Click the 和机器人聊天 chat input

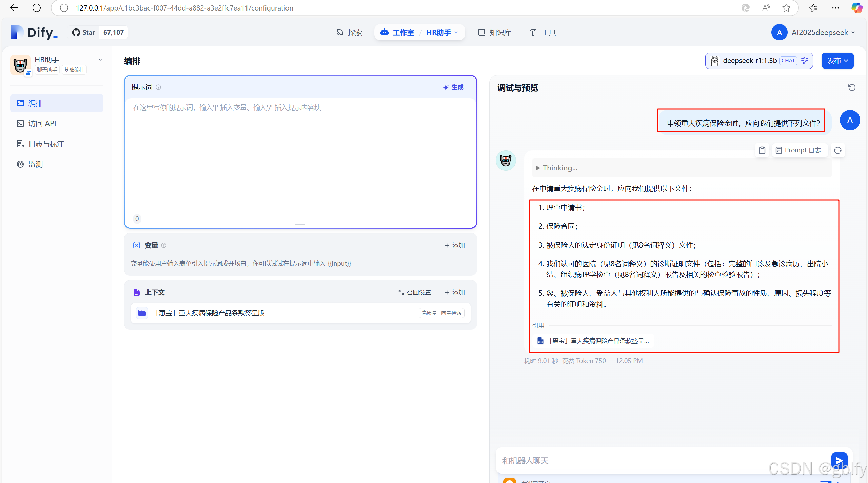(661, 461)
